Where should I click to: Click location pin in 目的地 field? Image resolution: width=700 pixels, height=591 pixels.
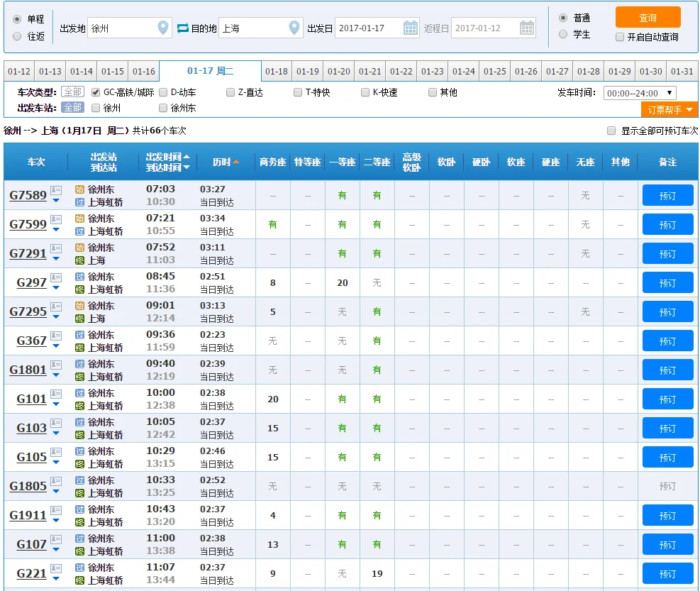(x=294, y=28)
